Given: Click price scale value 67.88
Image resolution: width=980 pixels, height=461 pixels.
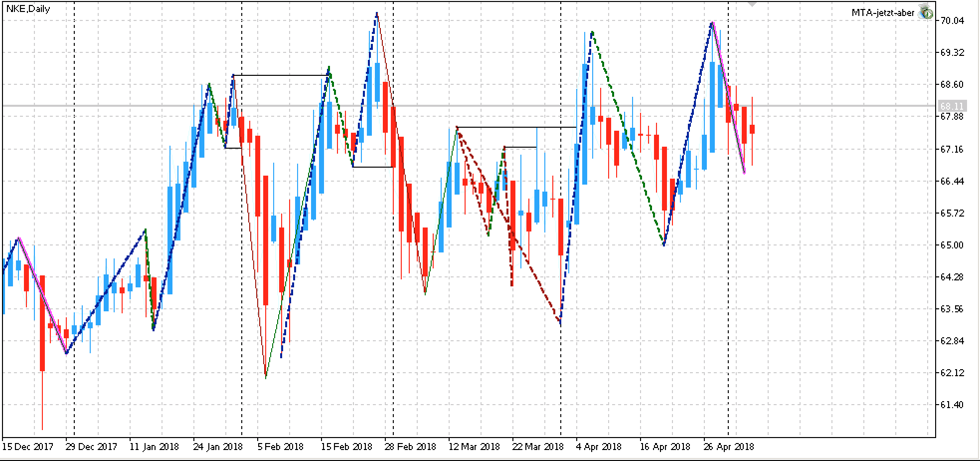Looking at the screenshot, I should [952, 116].
